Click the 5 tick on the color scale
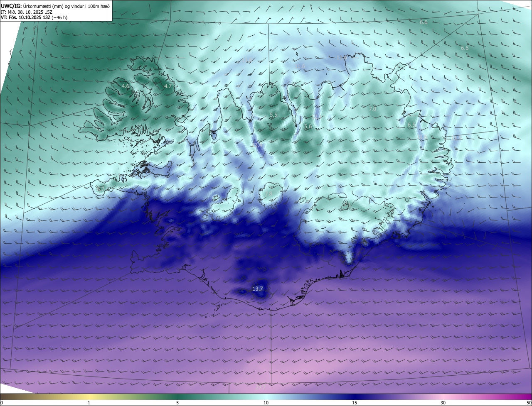 pos(177,403)
